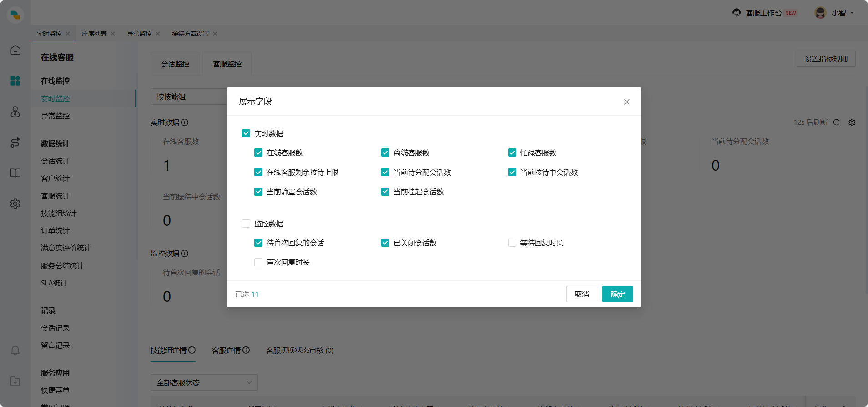
Task: Uncheck 当前挂起会话数 checkbox
Action: [385, 192]
